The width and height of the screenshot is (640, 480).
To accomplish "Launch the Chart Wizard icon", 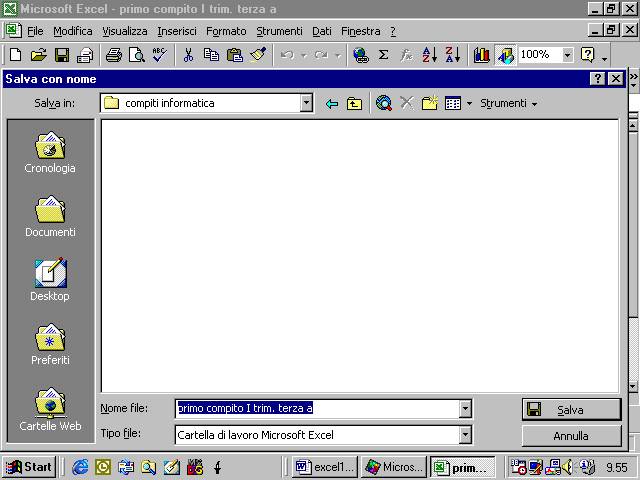I will pos(482,54).
